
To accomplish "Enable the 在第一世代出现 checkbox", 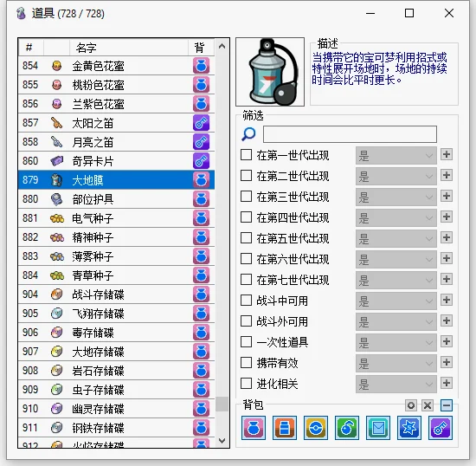I will point(246,155).
